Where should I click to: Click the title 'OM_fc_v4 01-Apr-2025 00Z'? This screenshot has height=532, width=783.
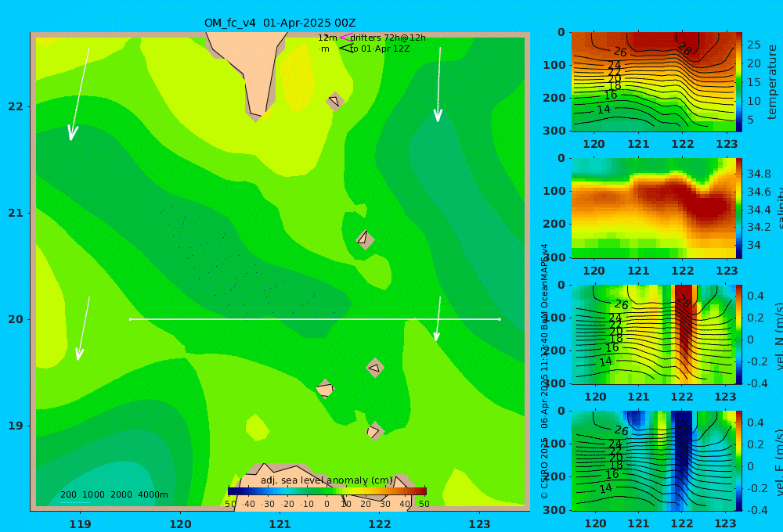tap(280, 23)
